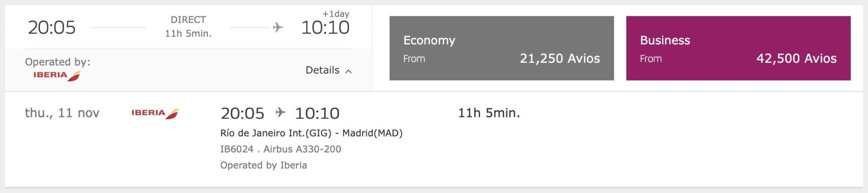Click the 20:05 departure time in header
The width and height of the screenshot is (868, 193).
[52, 28]
